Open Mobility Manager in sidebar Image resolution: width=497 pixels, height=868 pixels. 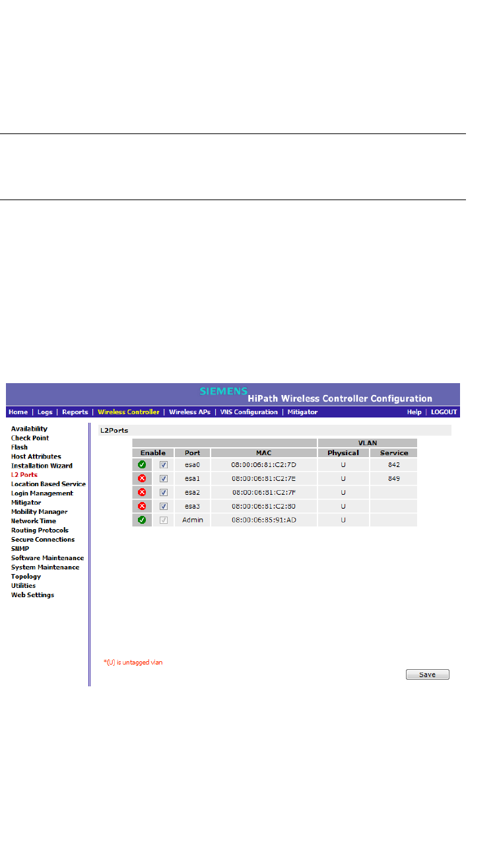coord(40,512)
